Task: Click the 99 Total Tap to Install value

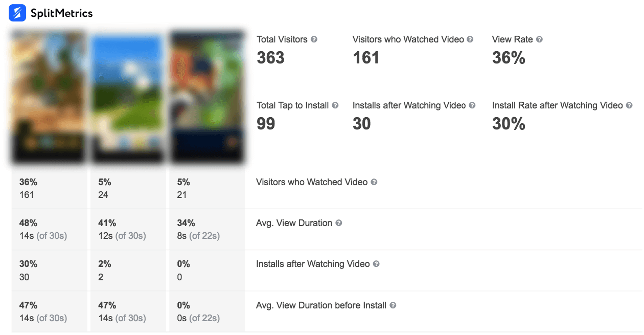Action: pos(266,123)
